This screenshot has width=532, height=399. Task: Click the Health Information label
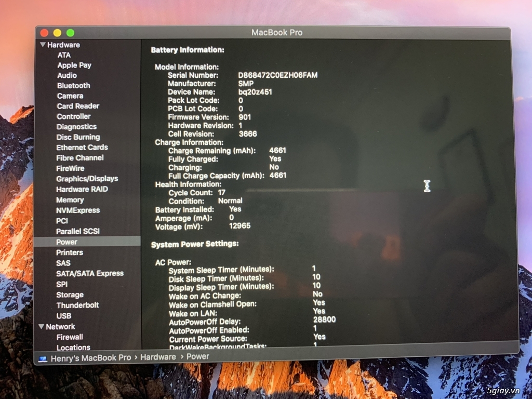click(x=188, y=184)
